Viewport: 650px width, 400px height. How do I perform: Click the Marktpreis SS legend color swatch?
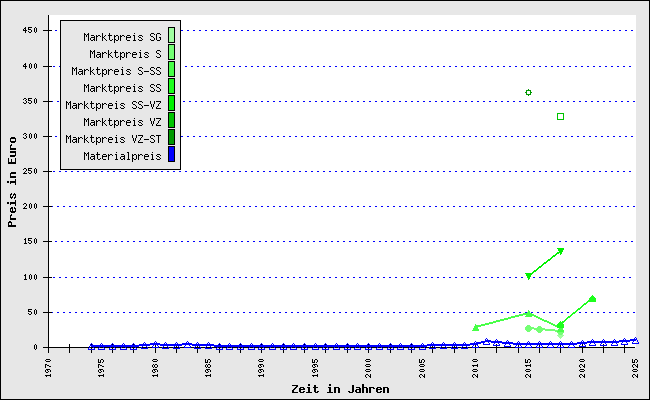pyautogui.click(x=171, y=86)
